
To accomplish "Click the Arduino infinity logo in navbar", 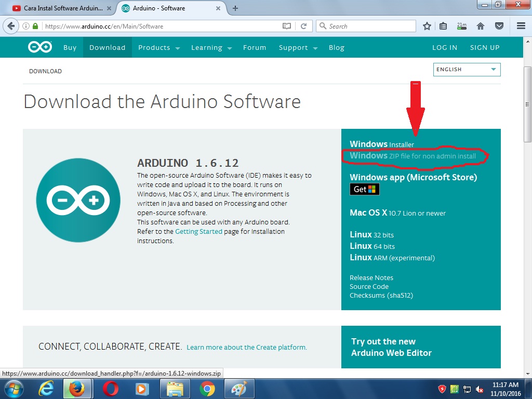I will tap(40, 47).
